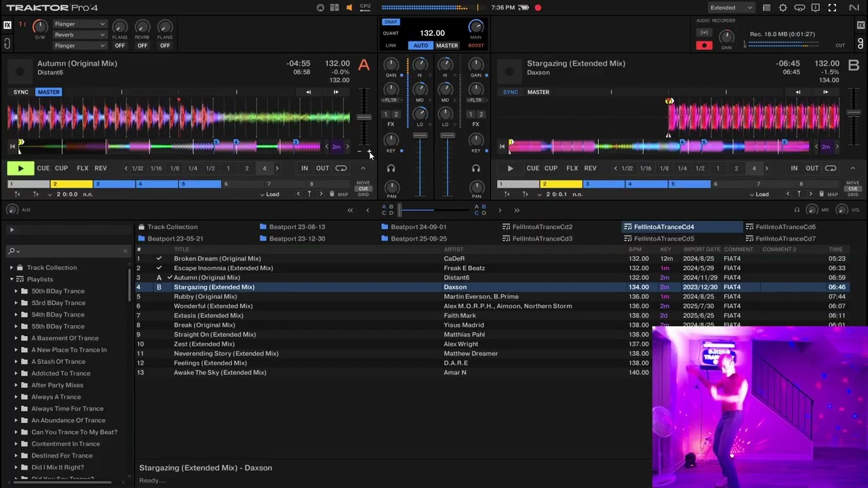Open the Extended layout dropdown
The width and height of the screenshot is (868, 488).
pos(731,7)
